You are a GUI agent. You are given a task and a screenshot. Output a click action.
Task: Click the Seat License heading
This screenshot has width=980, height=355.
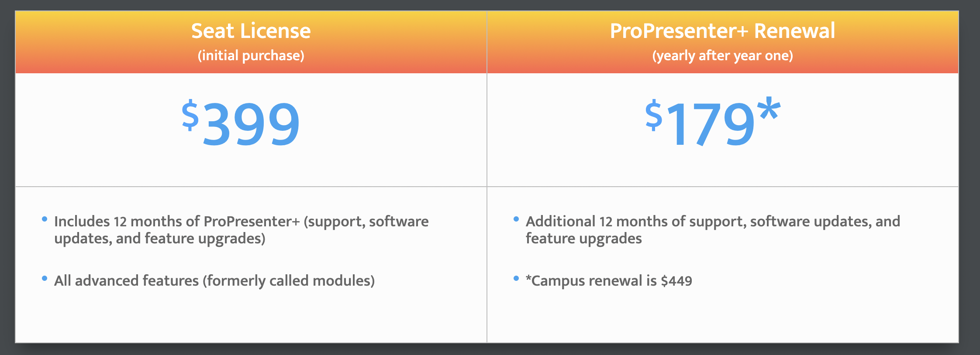(x=251, y=31)
